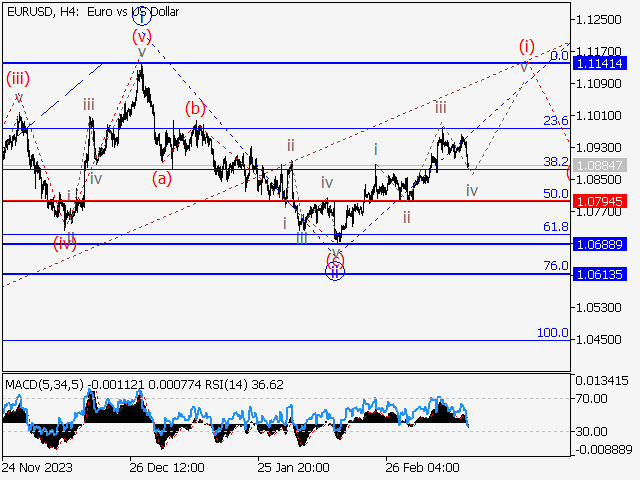
Task: Select the 1.06135 price level label
Action: (x=601, y=275)
